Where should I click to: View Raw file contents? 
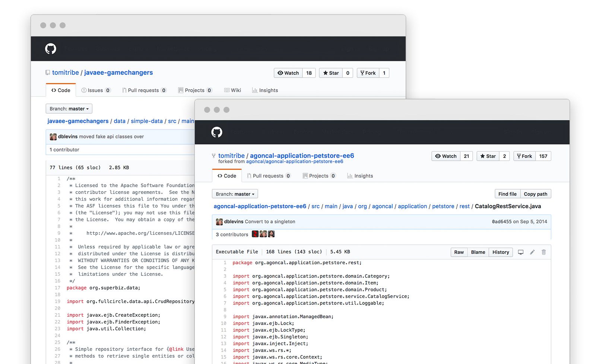[x=459, y=252]
